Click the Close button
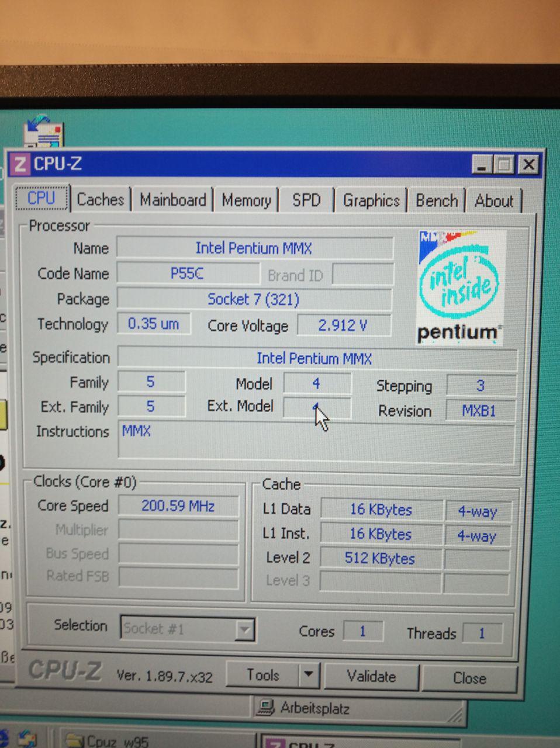The height and width of the screenshot is (748, 560). [x=469, y=678]
